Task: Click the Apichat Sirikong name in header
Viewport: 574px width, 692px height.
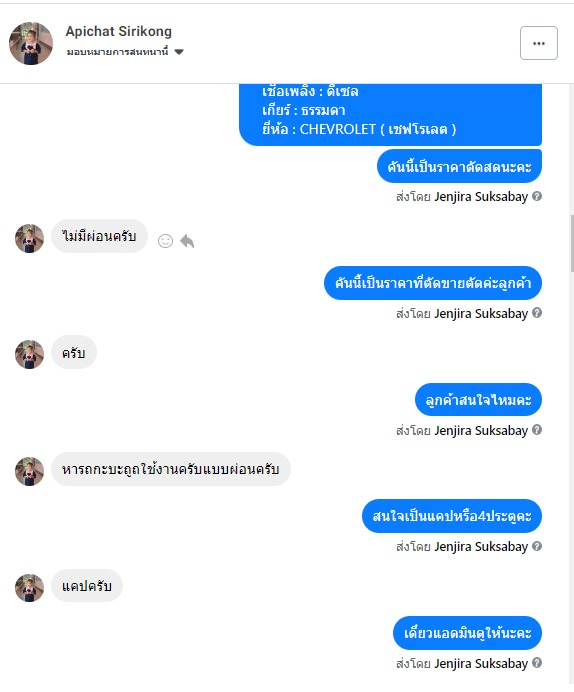Action: pyautogui.click(x=119, y=31)
